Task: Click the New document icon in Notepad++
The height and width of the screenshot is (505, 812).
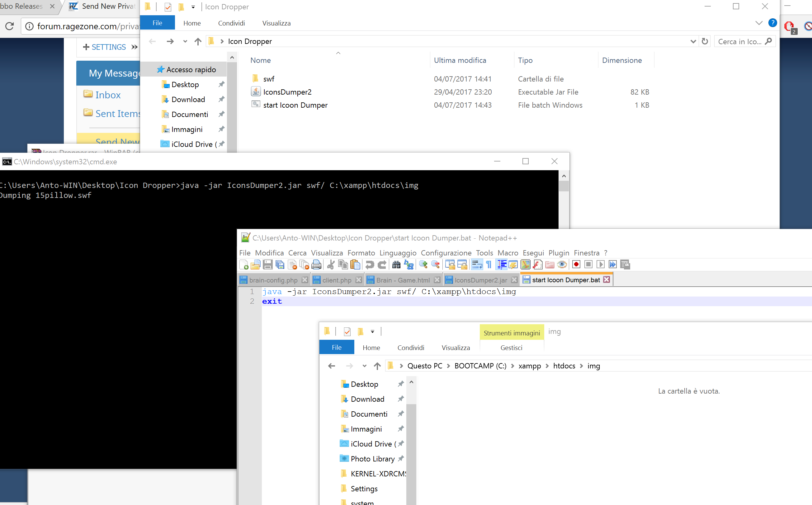Action: point(243,264)
